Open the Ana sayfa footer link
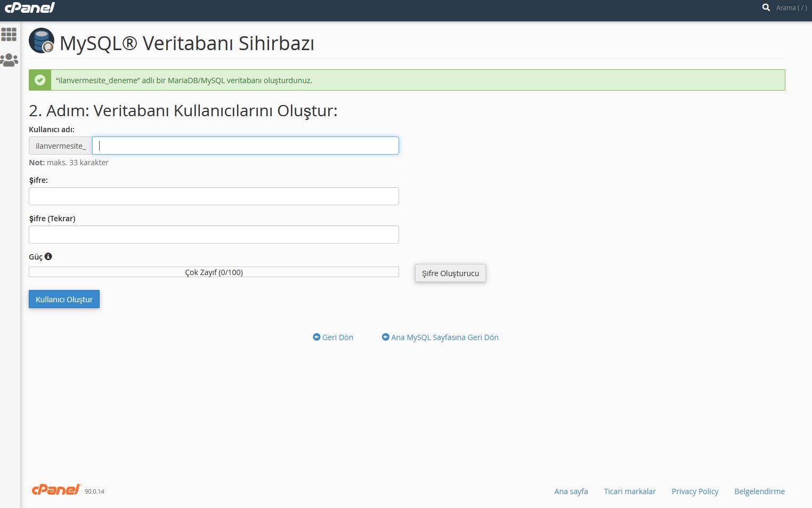 tap(571, 491)
